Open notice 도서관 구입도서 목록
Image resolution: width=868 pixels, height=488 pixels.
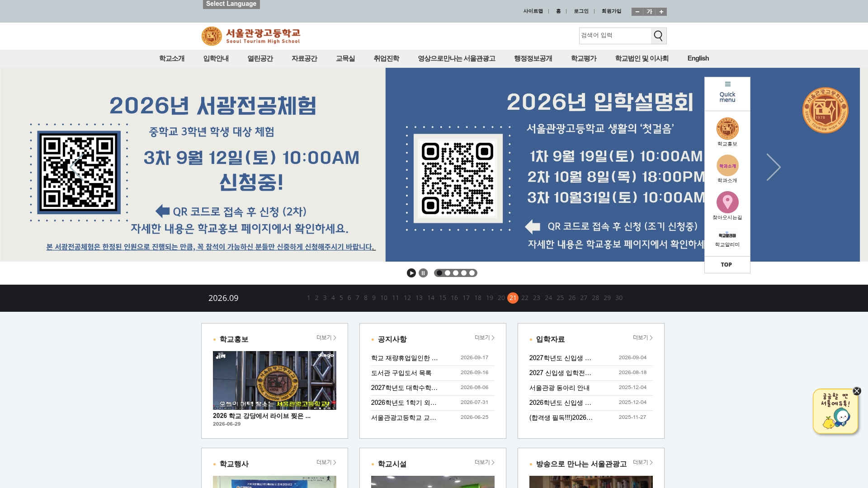401,373
